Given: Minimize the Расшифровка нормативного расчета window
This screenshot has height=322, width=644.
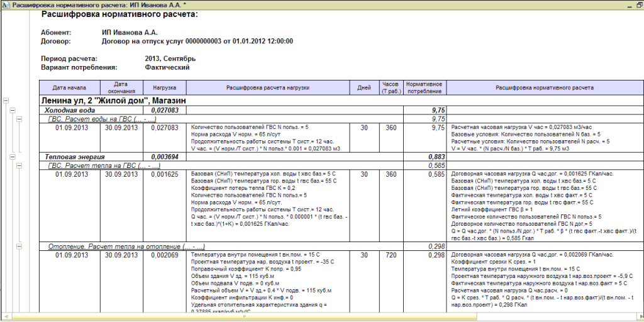Looking at the screenshot, I should click(x=629, y=4).
